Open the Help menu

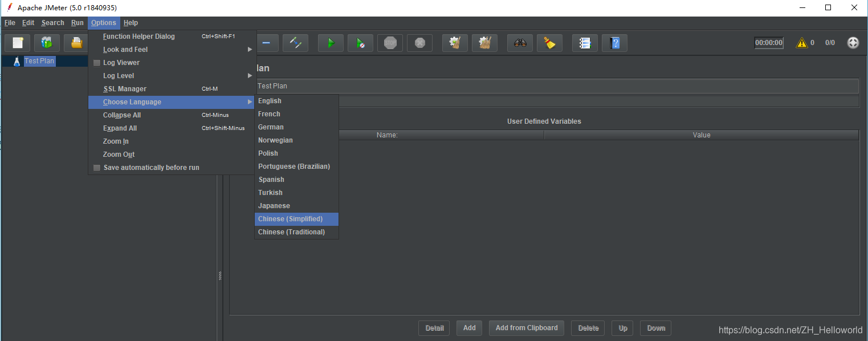[131, 23]
